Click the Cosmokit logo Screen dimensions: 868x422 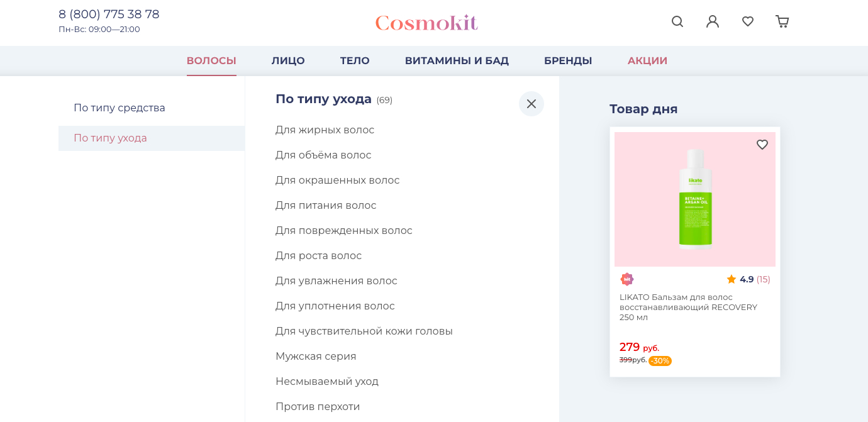426,23
